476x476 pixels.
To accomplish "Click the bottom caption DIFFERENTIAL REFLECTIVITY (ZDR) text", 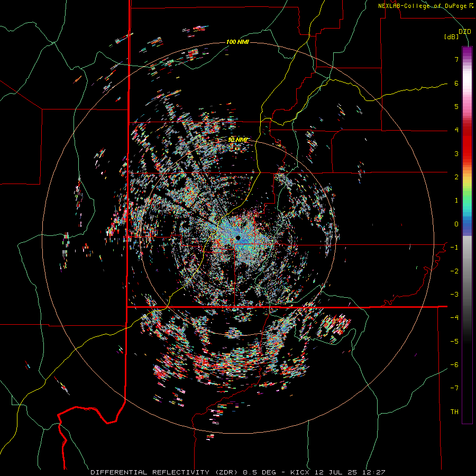I will pos(165,472).
